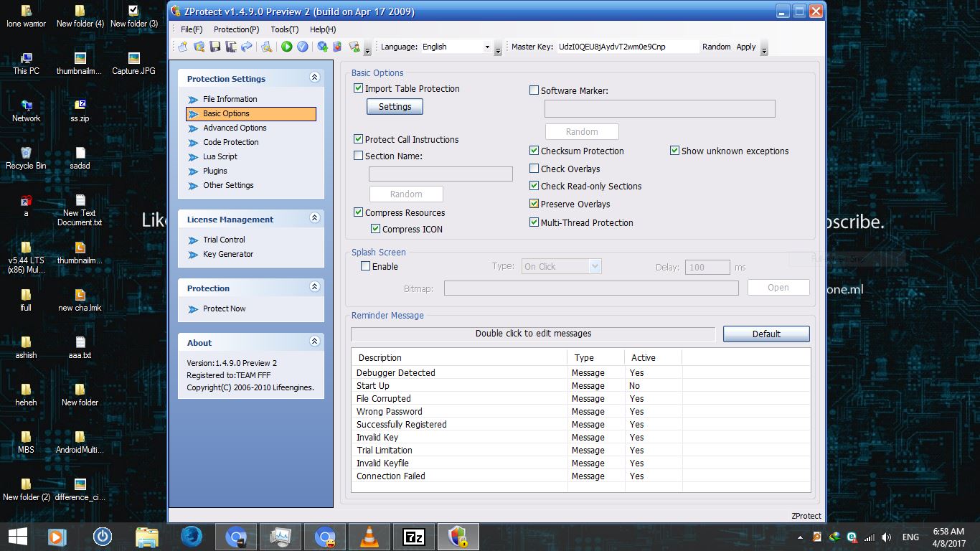Toggle Checksum Protection checkbox
This screenshot has height=551, width=980.
pyautogui.click(x=534, y=151)
